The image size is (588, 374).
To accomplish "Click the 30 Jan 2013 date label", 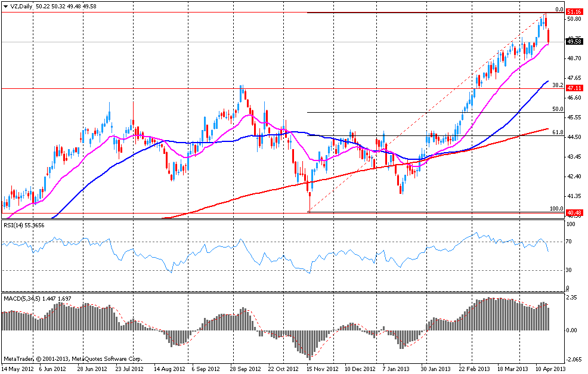I will 435,369.
